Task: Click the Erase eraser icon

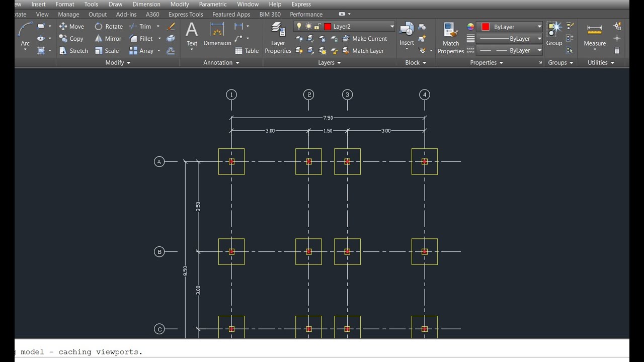Action: (x=171, y=26)
